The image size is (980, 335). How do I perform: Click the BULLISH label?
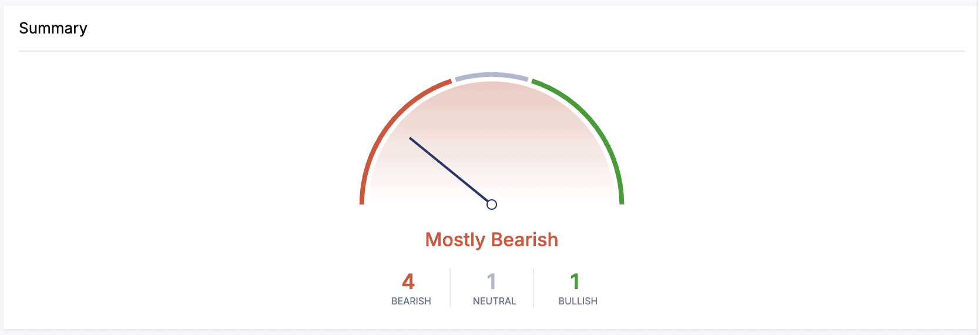pos(578,301)
